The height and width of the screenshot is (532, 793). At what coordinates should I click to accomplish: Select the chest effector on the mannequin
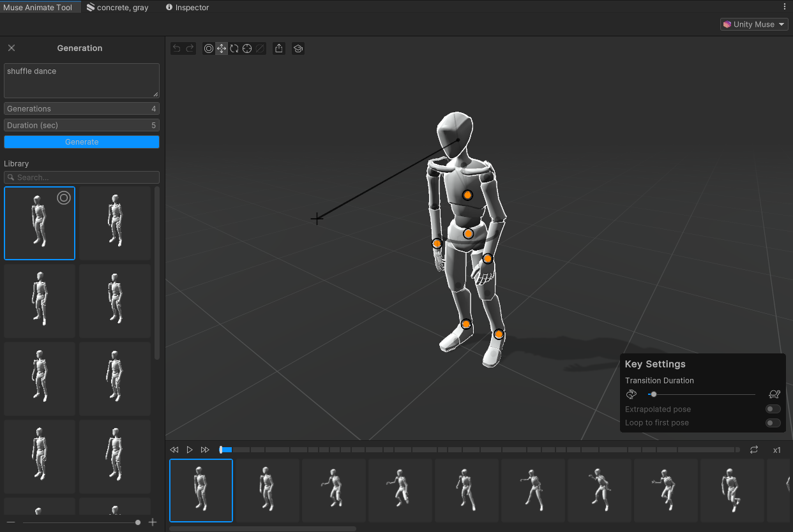click(467, 195)
